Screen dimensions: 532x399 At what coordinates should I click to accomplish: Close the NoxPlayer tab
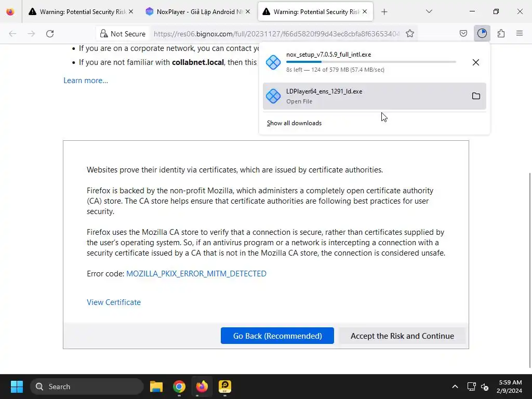pyautogui.click(x=248, y=11)
